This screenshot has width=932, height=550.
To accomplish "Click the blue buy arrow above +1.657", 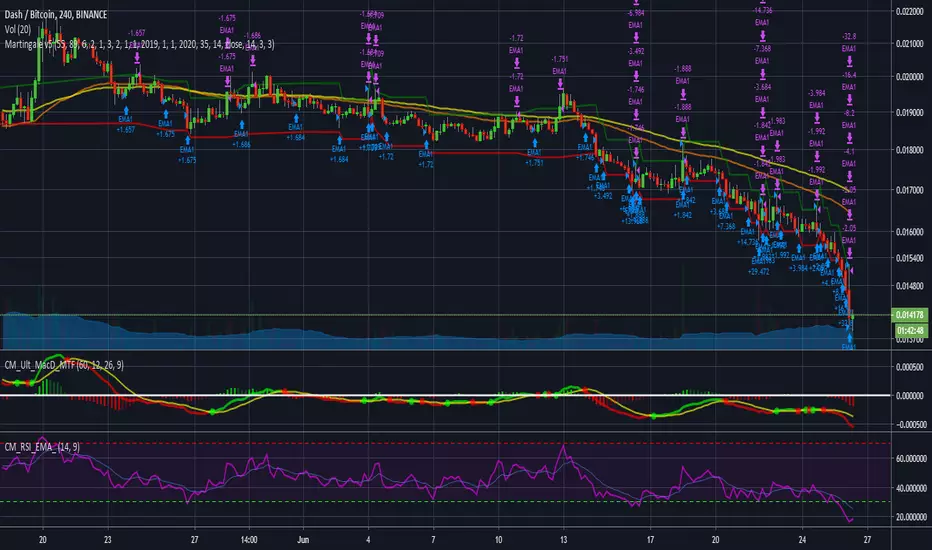I will click(126, 111).
